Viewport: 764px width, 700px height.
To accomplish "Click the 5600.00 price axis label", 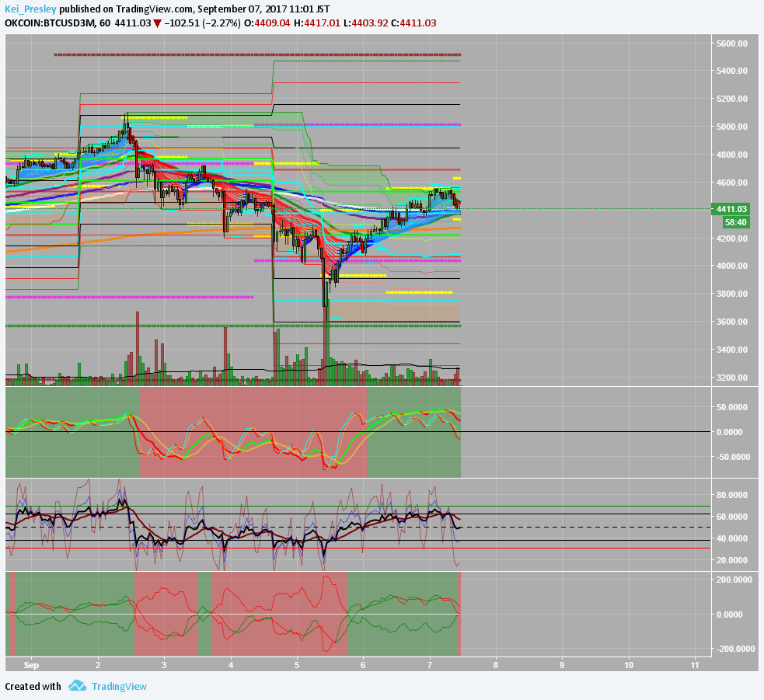I will [731, 44].
